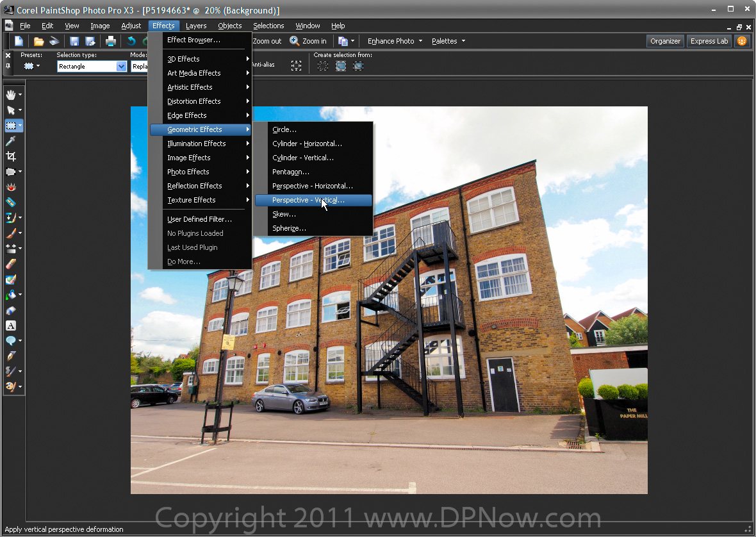The width and height of the screenshot is (756, 537).
Task: Select the Red Eye tool
Action: (11, 187)
